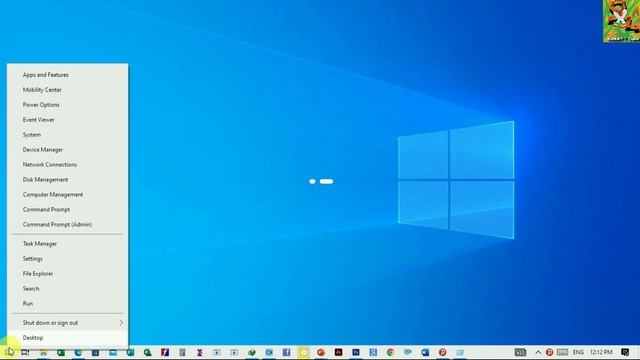This screenshot has width=640, height=360.
Task: Open the Mail app taskbar icon
Action: point(113,352)
